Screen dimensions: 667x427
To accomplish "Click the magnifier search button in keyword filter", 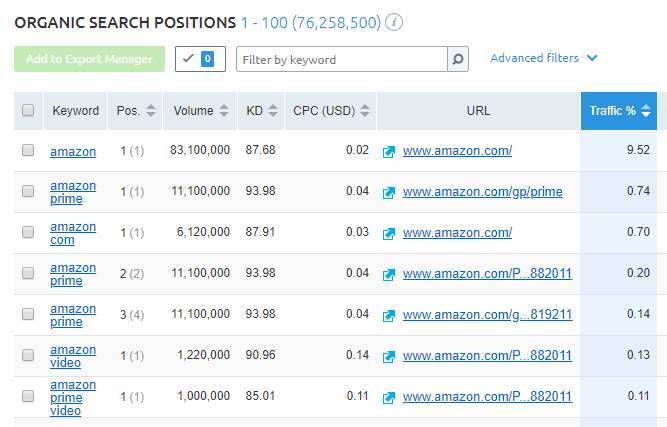I will [x=458, y=59].
